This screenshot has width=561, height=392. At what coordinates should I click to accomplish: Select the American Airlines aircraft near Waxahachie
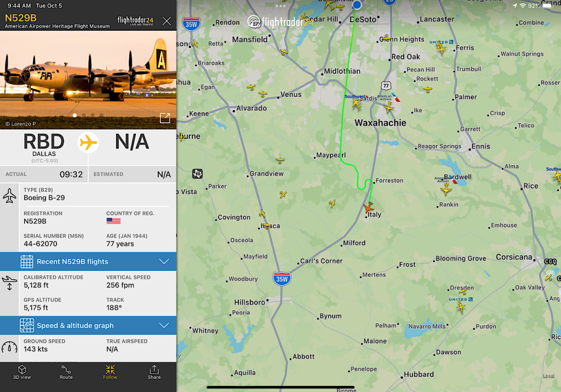[388, 107]
